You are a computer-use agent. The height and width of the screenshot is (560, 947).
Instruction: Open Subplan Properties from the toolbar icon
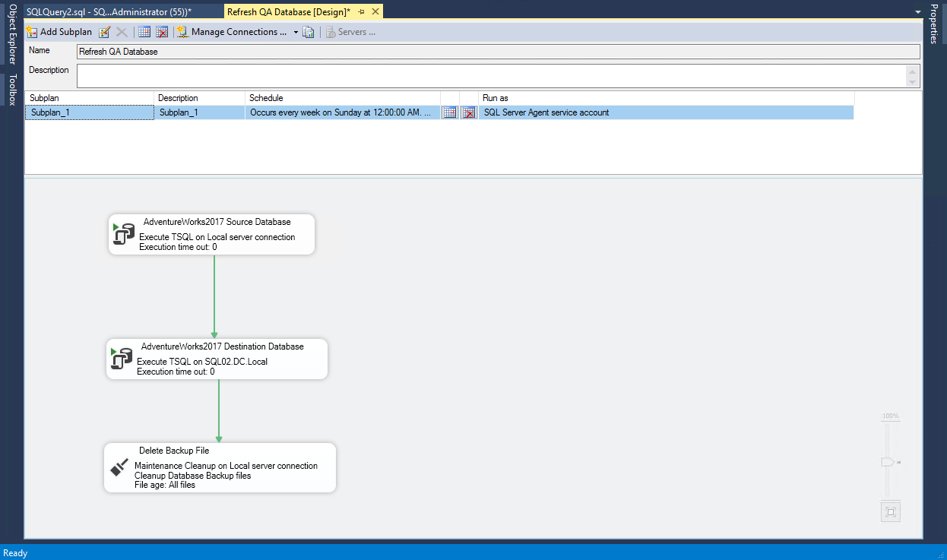[x=105, y=32]
